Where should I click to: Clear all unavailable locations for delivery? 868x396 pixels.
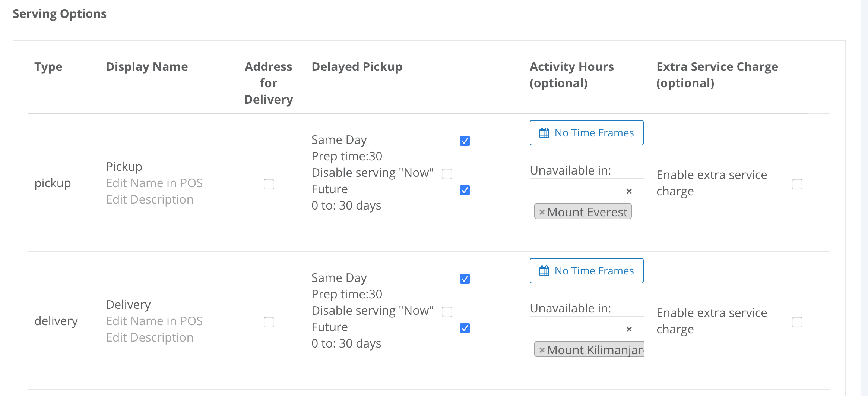(x=629, y=329)
